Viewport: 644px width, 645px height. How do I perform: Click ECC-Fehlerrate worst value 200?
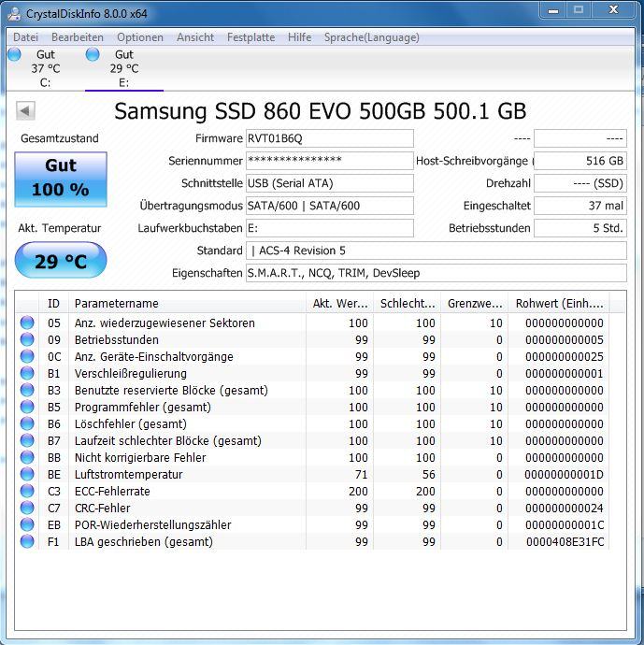425,492
